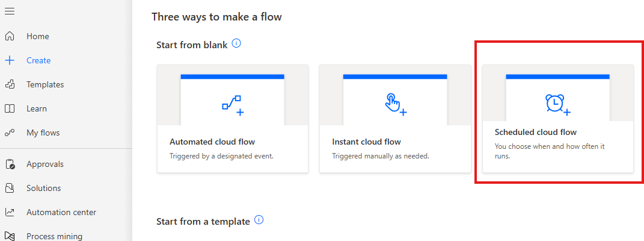Click the My flows connector icon
The image size is (644, 241).
(10, 133)
